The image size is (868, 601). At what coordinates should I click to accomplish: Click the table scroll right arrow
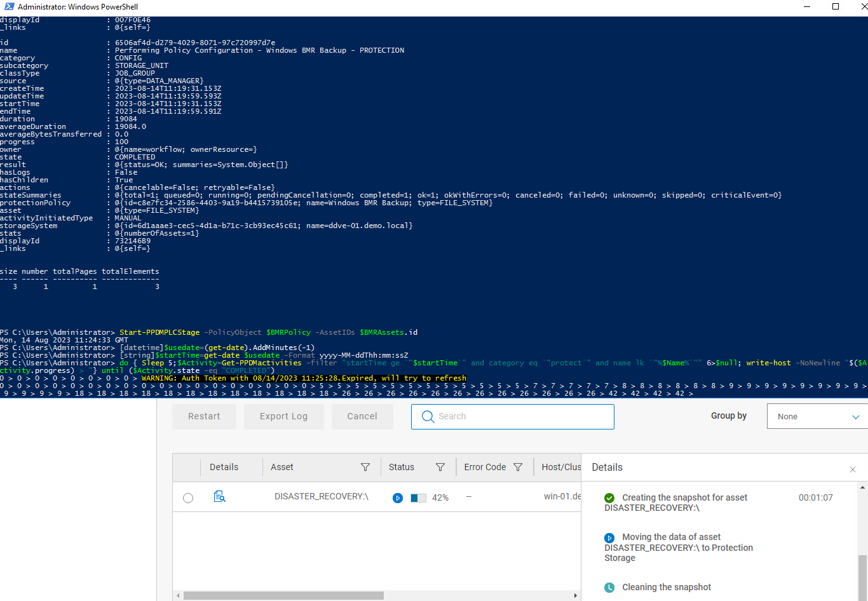click(576, 596)
